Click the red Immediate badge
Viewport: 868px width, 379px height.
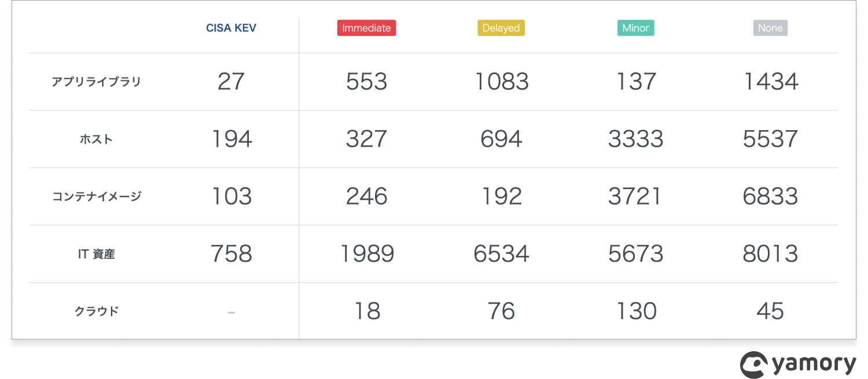pos(366,28)
